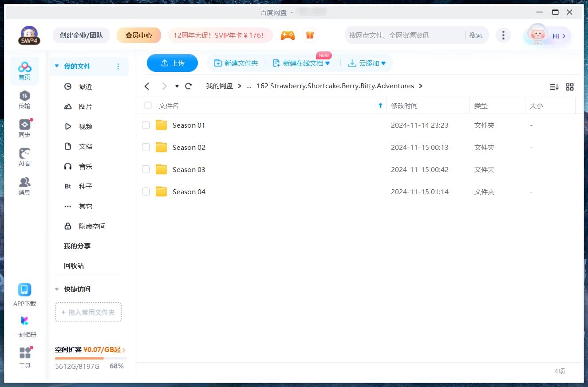Click the blue 上传 upload button
This screenshot has height=387, width=588.
pos(172,63)
